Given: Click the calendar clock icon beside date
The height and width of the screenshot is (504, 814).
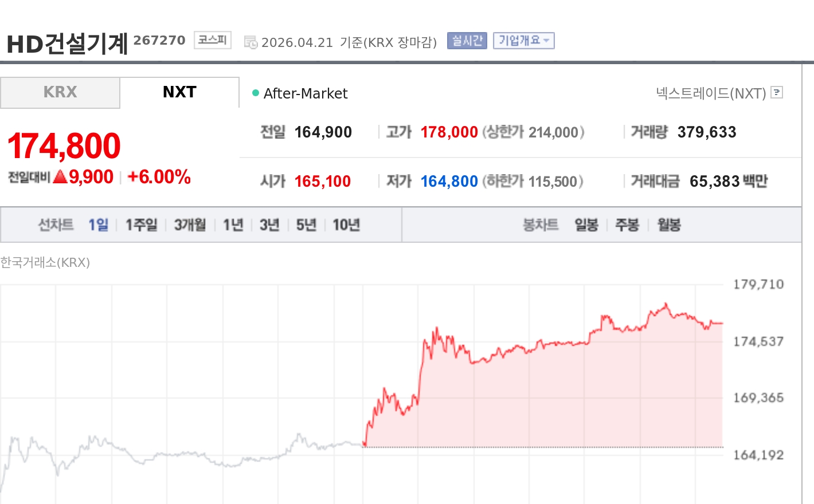Looking at the screenshot, I should (251, 42).
